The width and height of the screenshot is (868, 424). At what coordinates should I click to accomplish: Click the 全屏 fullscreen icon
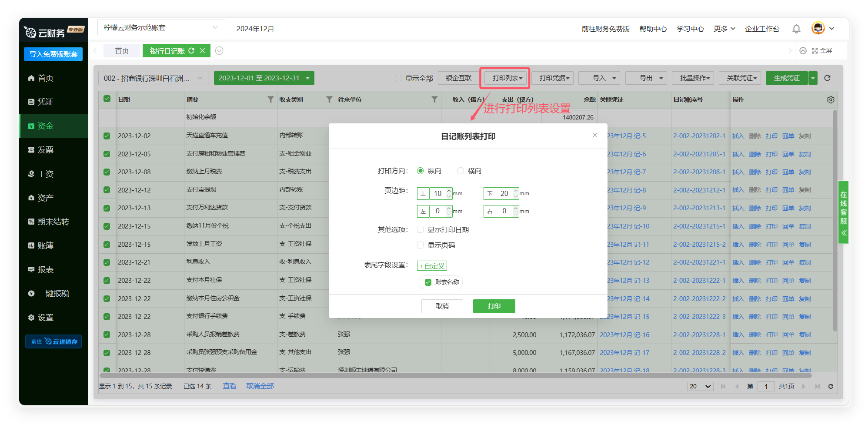pyautogui.click(x=815, y=51)
